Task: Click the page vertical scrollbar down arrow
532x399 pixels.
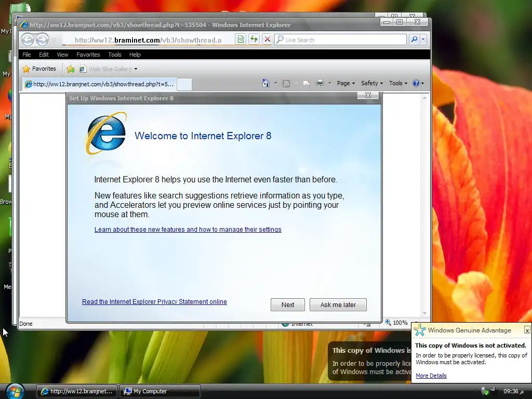Action: click(424, 313)
